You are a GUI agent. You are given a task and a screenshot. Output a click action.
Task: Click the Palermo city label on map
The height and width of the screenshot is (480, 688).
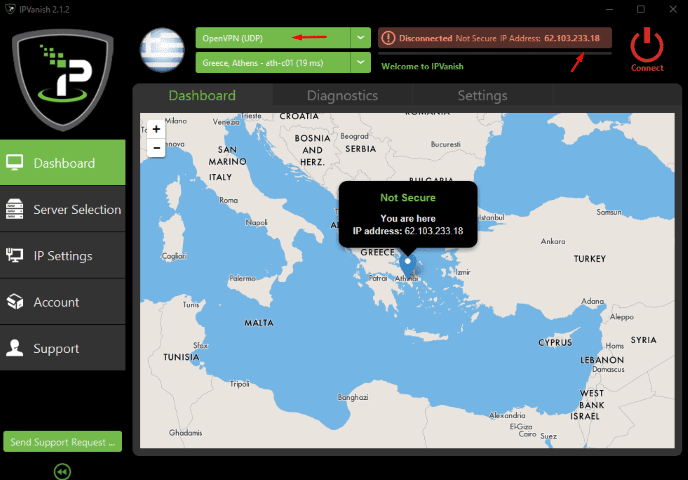[x=242, y=278]
